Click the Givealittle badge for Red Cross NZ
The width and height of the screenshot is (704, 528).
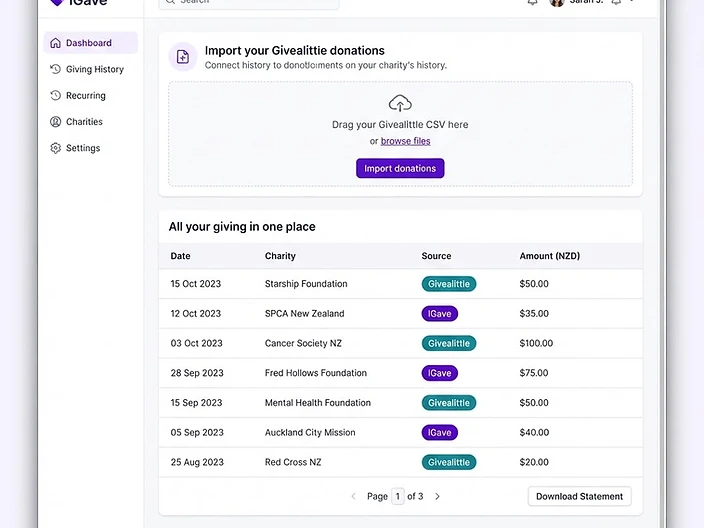[449, 462]
